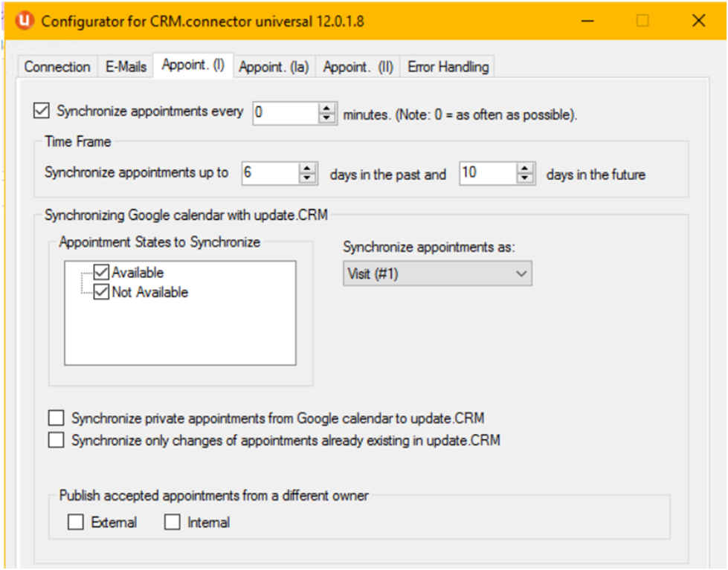Click the days in the past field

[270, 173]
